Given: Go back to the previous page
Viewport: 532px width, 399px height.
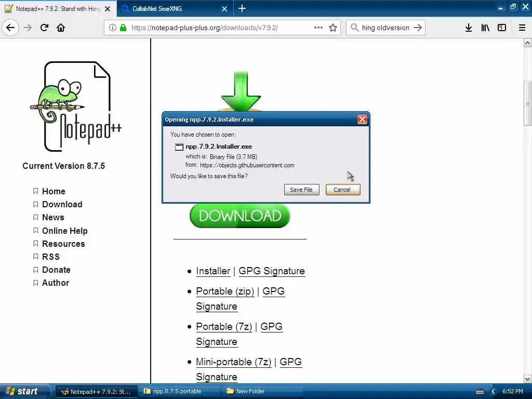Looking at the screenshot, I should tap(10, 28).
